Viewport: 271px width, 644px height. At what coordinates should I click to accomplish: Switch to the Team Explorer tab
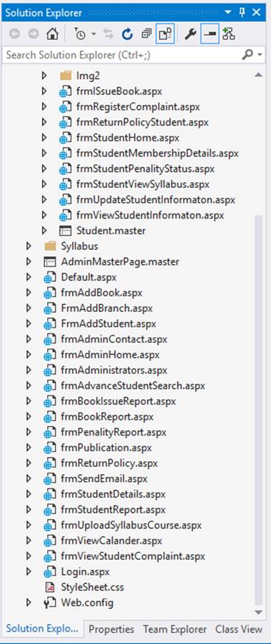pyautogui.click(x=175, y=629)
